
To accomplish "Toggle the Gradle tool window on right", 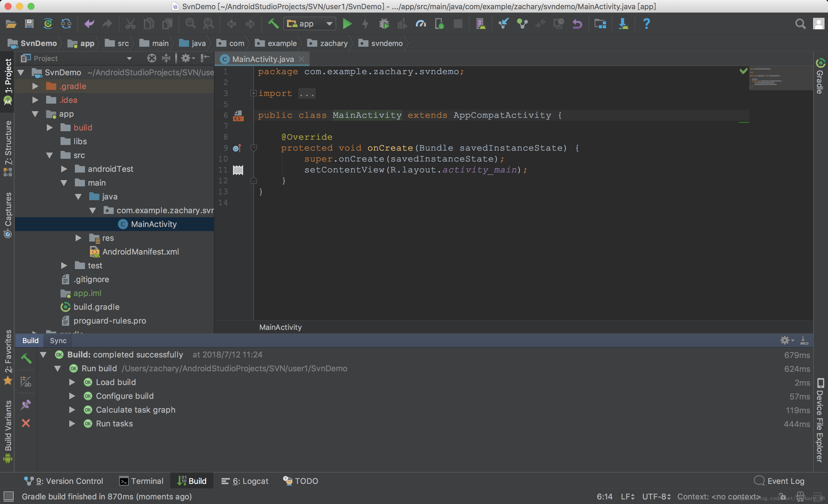I will (820, 76).
